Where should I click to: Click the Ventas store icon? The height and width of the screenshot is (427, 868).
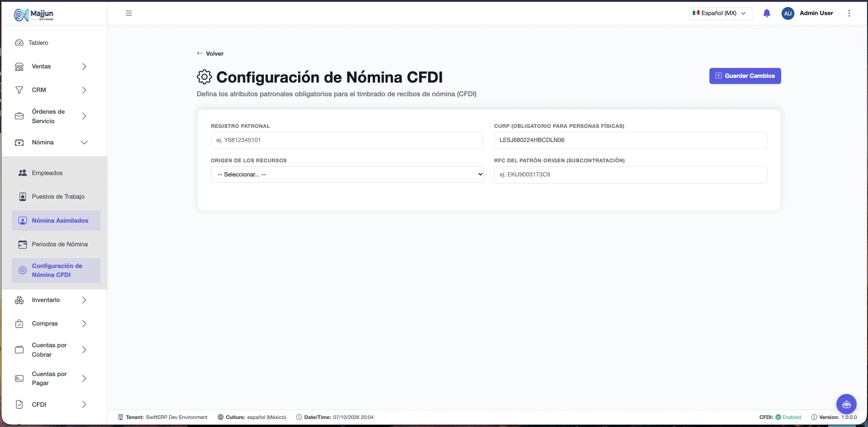(x=19, y=67)
